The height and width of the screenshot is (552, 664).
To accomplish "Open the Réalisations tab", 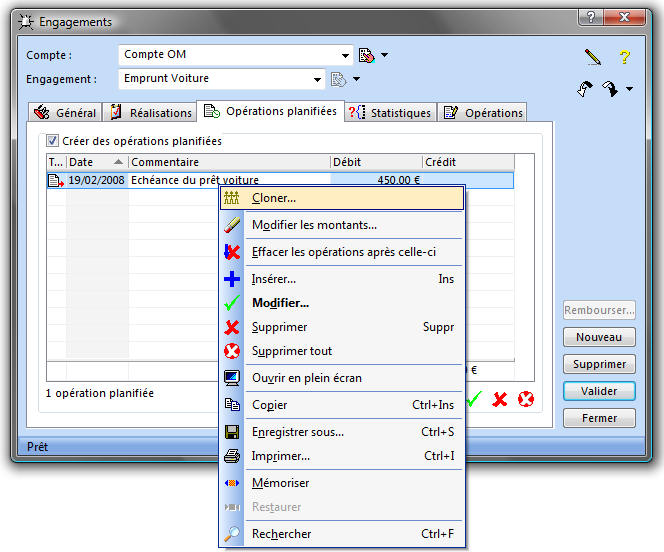I will [x=152, y=113].
